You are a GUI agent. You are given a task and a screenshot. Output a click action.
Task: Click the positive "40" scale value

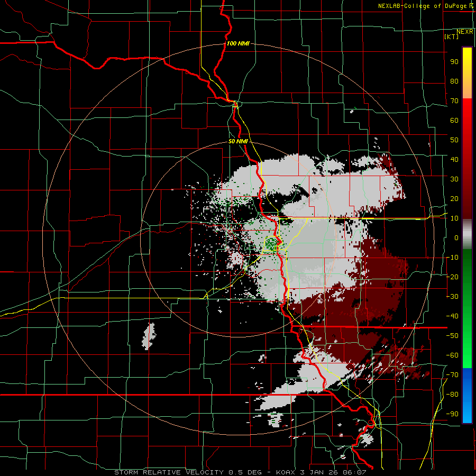[x=454, y=160]
